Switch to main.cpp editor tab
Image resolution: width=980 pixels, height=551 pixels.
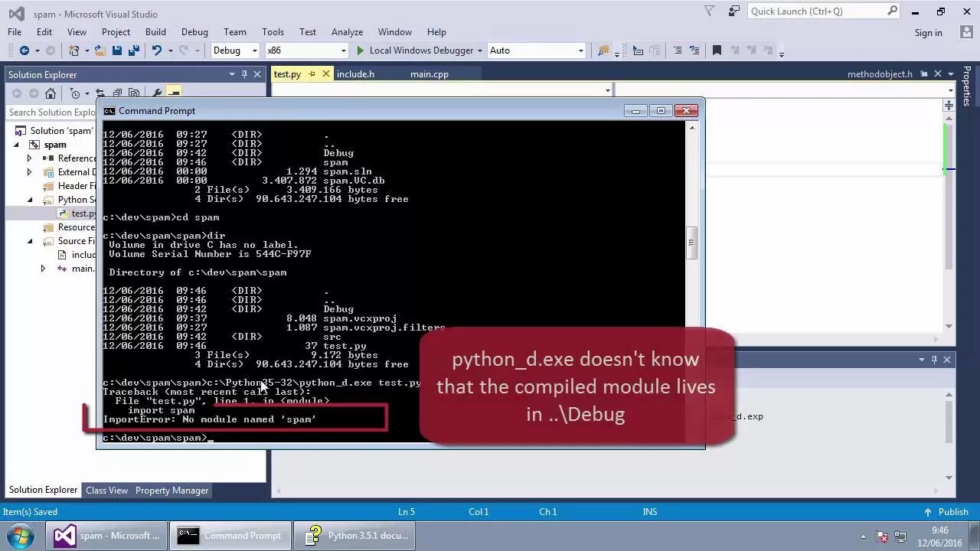pos(430,74)
